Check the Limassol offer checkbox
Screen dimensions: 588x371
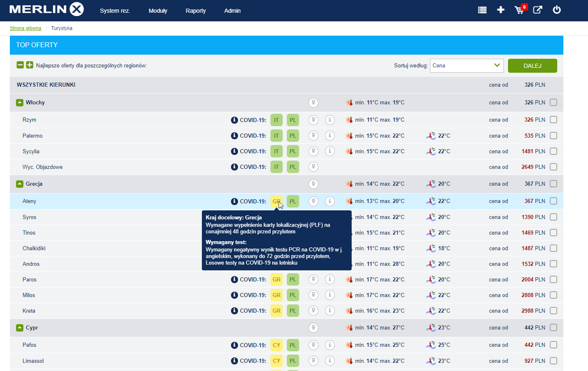pos(554,361)
